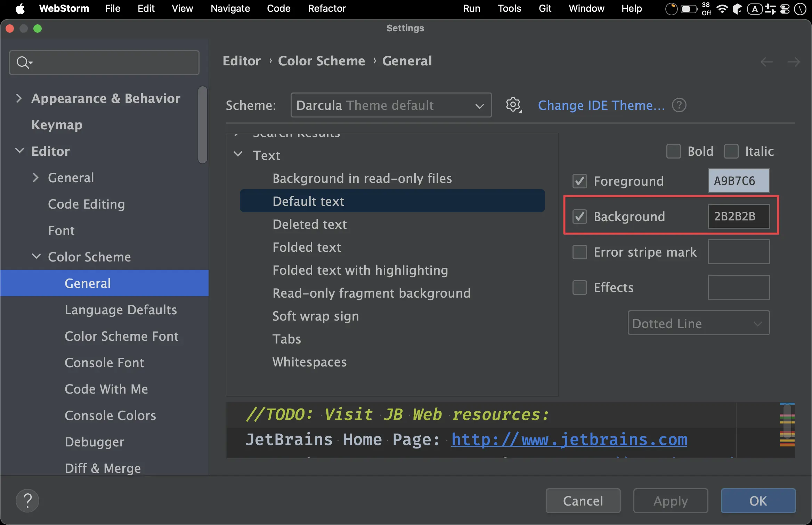Click the Apple menu icon
The height and width of the screenshot is (525, 812).
tap(20, 9)
